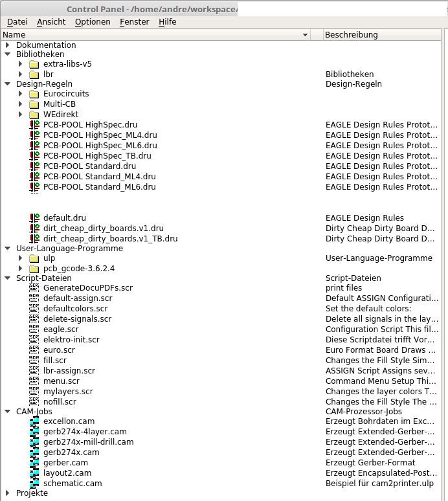The width and height of the screenshot is (448, 501).
Task: Select gerb274x-mill-drill.cam file name
Action: point(89,442)
